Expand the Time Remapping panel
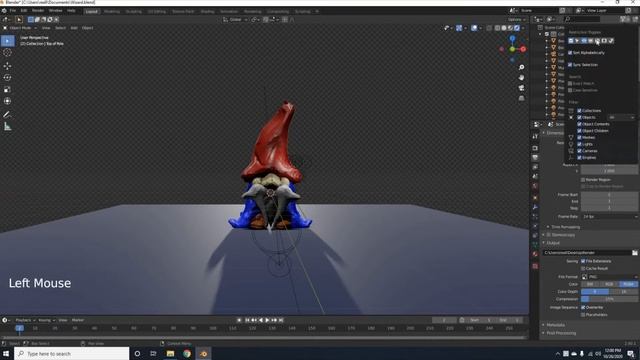Viewport: 640px width, 360px height. pos(565,227)
